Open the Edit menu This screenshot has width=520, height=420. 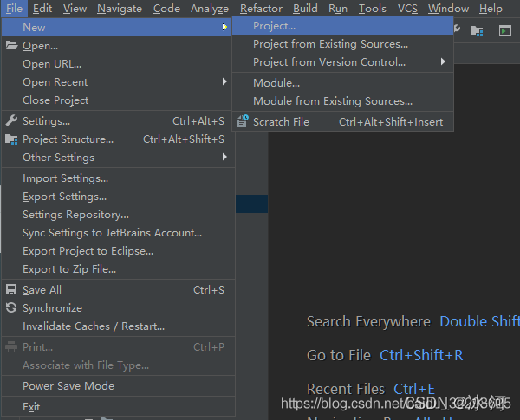click(42, 9)
